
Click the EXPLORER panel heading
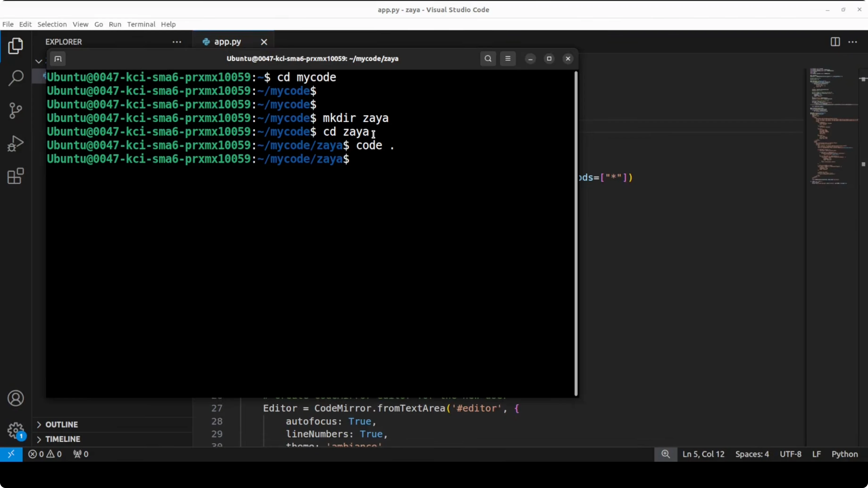(x=64, y=42)
